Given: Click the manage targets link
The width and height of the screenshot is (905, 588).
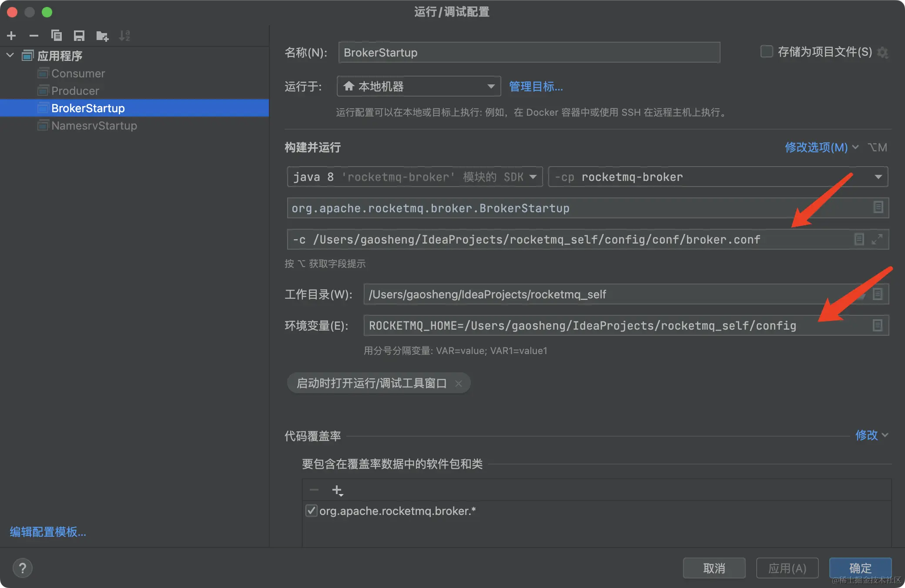Looking at the screenshot, I should [536, 87].
